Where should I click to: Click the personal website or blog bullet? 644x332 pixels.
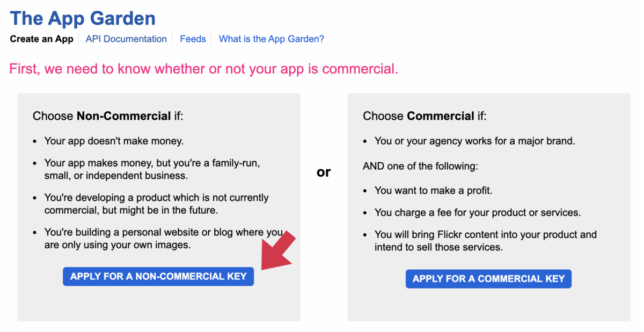pos(164,239)
